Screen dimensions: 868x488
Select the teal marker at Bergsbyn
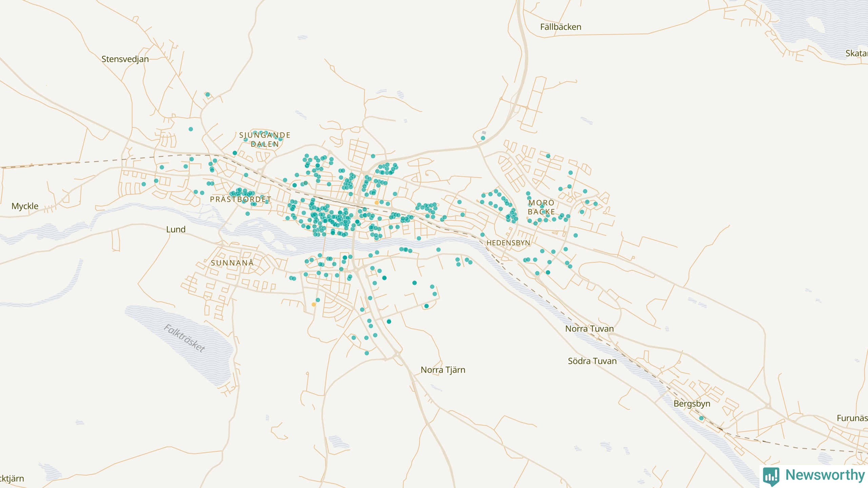click(701, 418)
